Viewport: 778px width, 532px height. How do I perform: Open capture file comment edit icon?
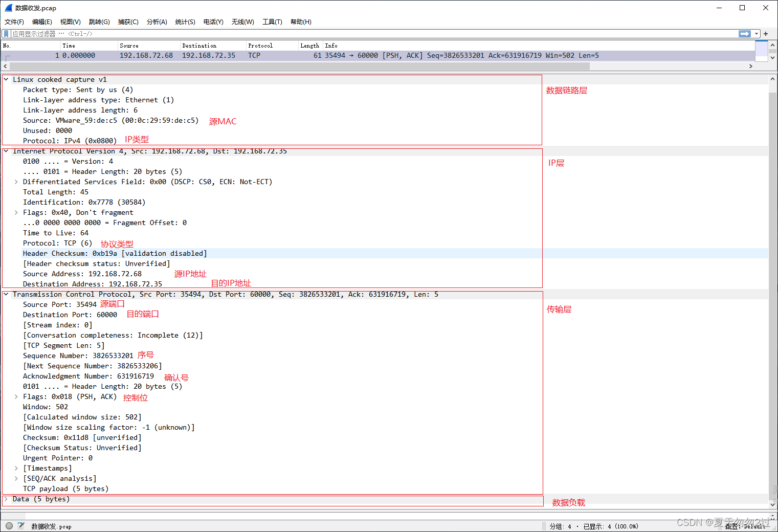point(21,525)
